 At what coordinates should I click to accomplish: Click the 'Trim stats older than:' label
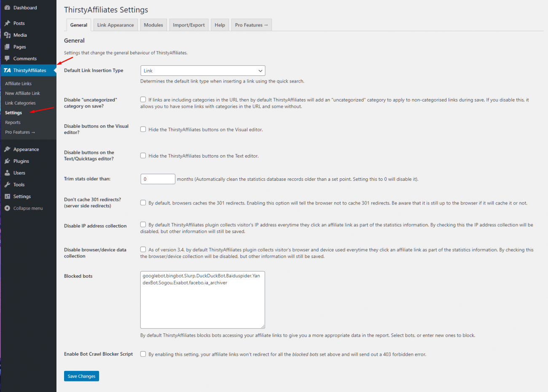(x=87, y=179)
